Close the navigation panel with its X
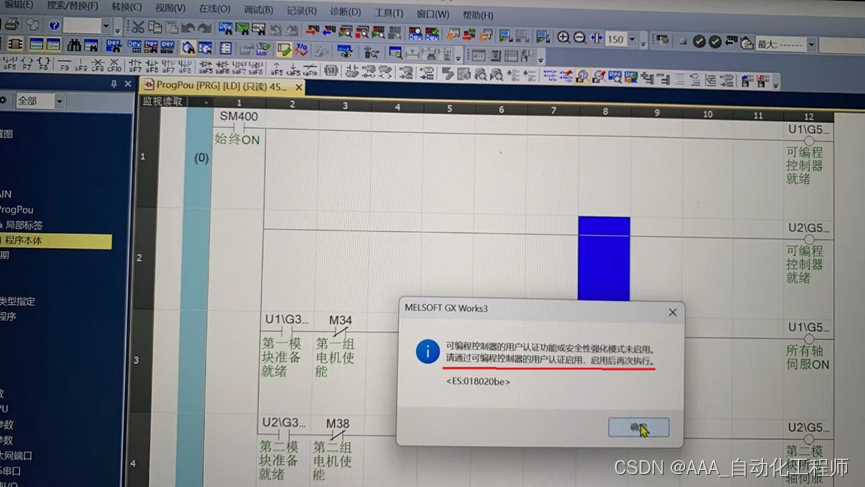This screenshot has width=865, height=487. click(x=128, y=84)
